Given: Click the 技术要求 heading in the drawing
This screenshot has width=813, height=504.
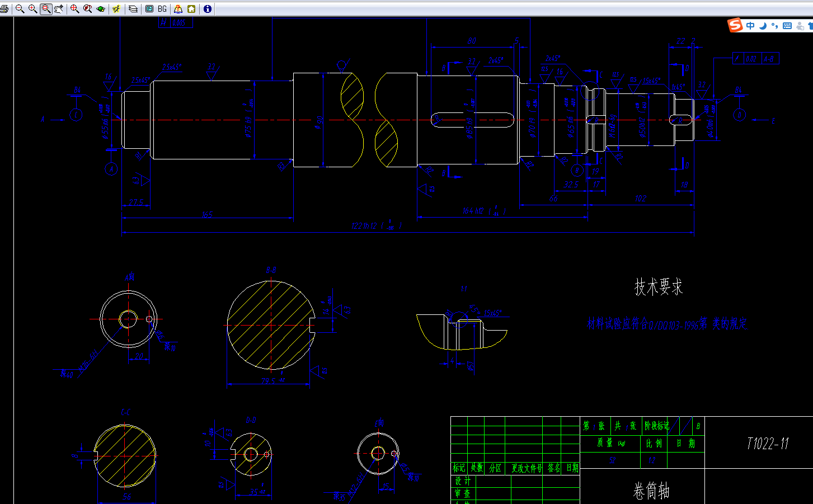Looking at the screenshot, I should (x=659, y=287).
